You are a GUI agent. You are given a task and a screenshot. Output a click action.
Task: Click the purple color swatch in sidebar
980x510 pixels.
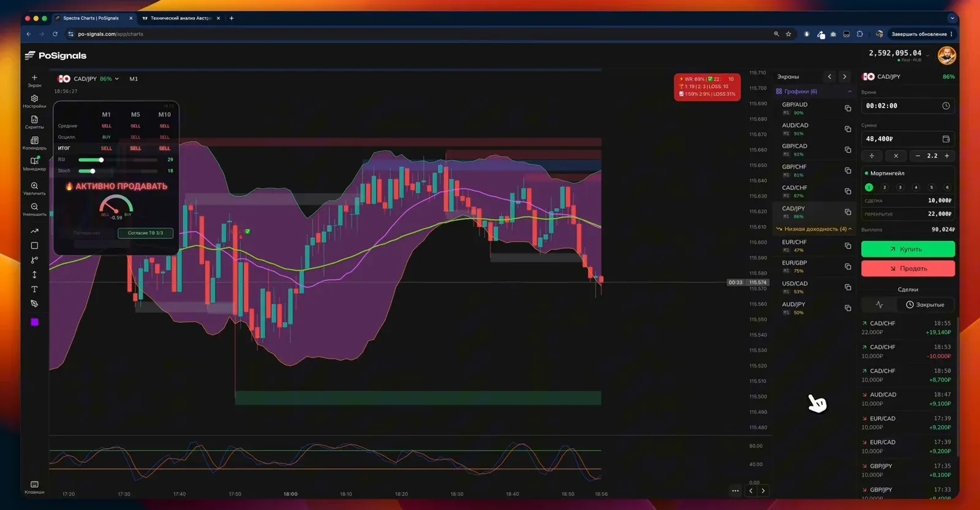pyautogui.click(x=34, y=322)
